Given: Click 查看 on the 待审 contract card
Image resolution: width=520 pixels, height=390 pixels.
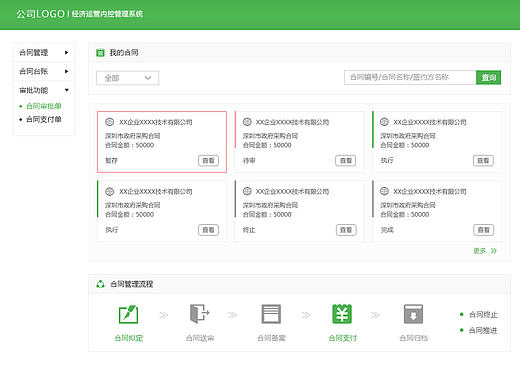Looking at the screenshot, I should click(346, 161).
